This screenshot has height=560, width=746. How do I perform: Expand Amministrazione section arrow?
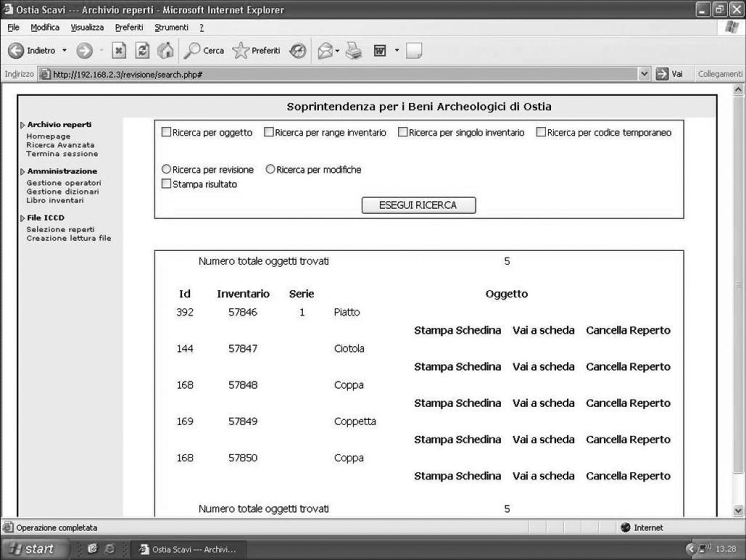click(22, 171)
